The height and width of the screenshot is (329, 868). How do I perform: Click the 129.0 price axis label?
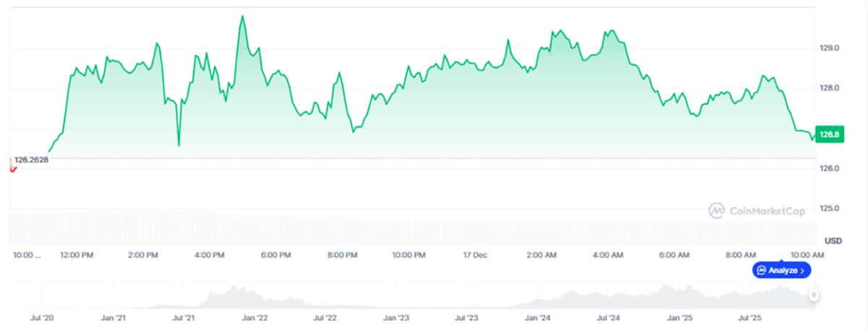(x=828, y=48)
